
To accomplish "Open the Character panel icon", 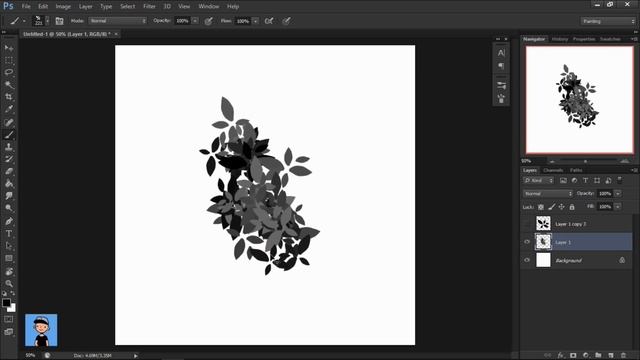I will 501,53.
